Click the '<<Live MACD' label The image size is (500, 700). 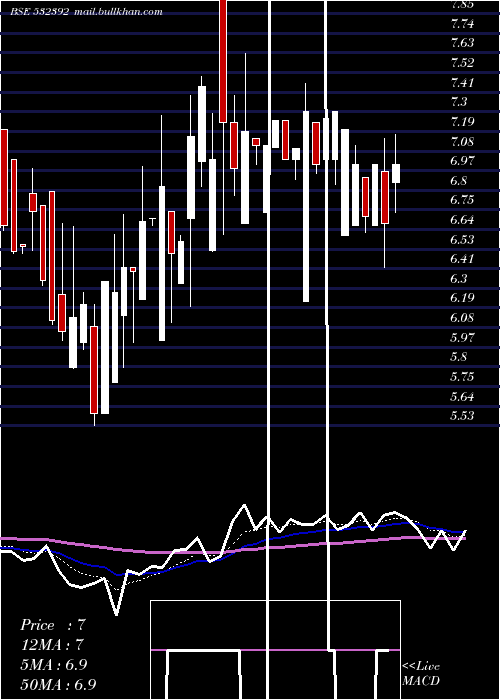(x=421, y=673)
